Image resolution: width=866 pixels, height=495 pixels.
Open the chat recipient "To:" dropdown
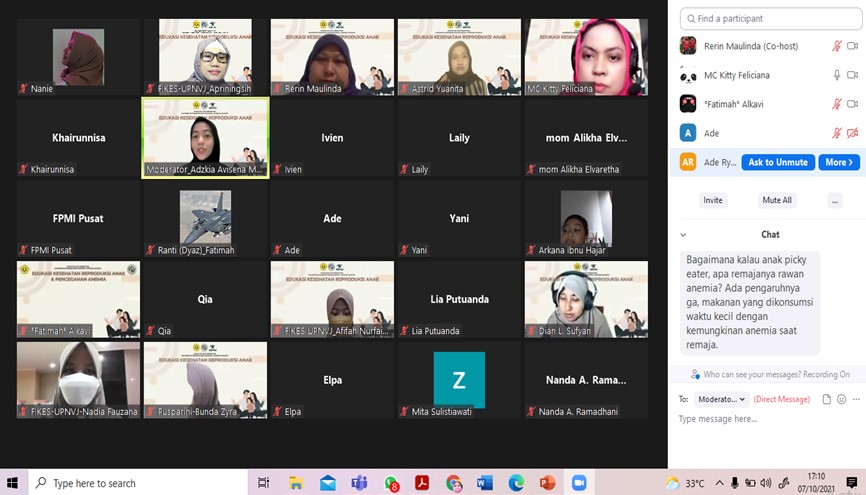point(720,399)
